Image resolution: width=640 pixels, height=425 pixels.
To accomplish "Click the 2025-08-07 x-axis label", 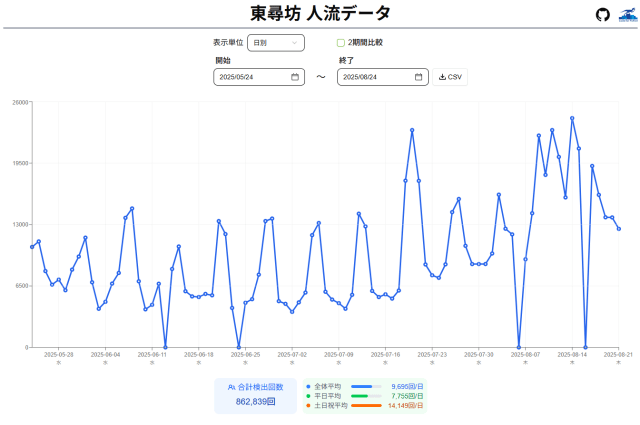I will [x=525, y=355].
